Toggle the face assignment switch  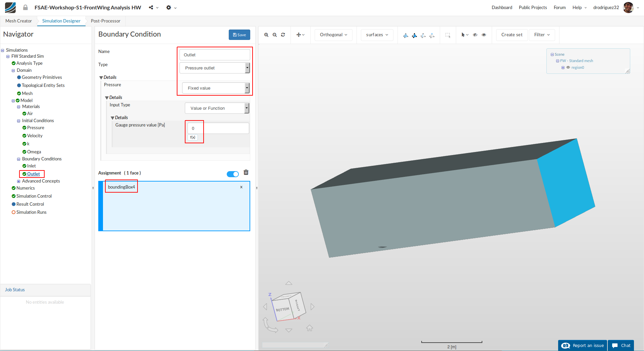[232, 174]
